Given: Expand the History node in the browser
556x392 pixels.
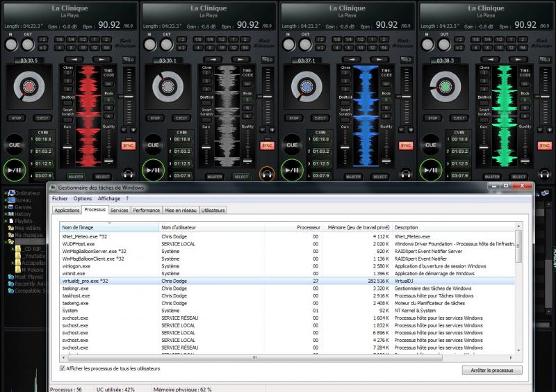Looking at the screenshot, I should (x=6, y=213).
